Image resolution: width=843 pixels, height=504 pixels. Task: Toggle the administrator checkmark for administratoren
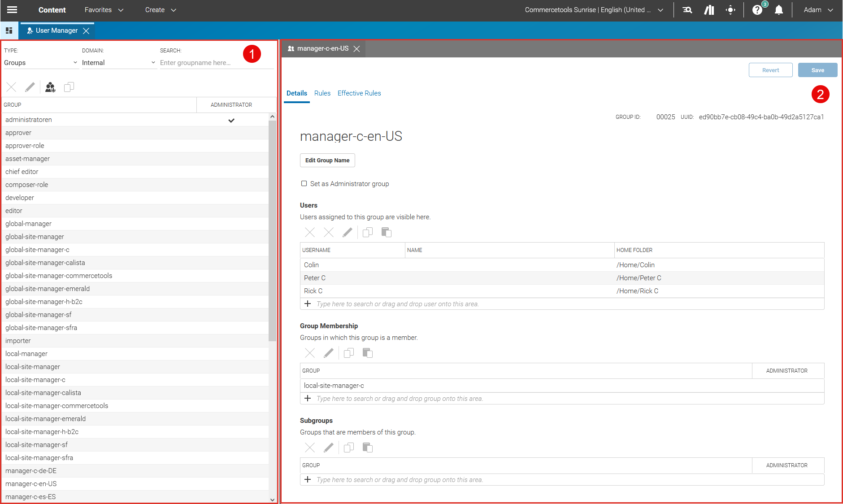(231, 120)
